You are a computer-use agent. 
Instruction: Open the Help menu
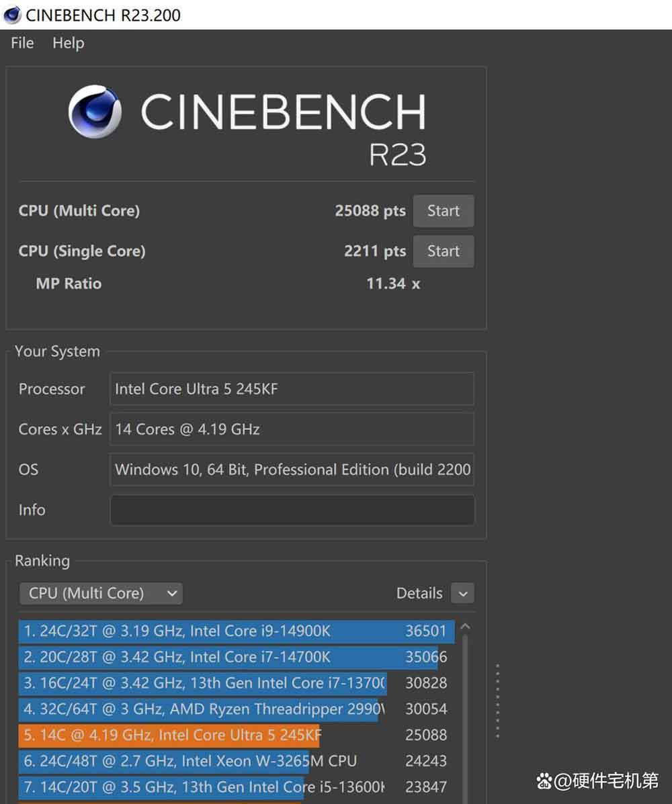tap(68, 43)
